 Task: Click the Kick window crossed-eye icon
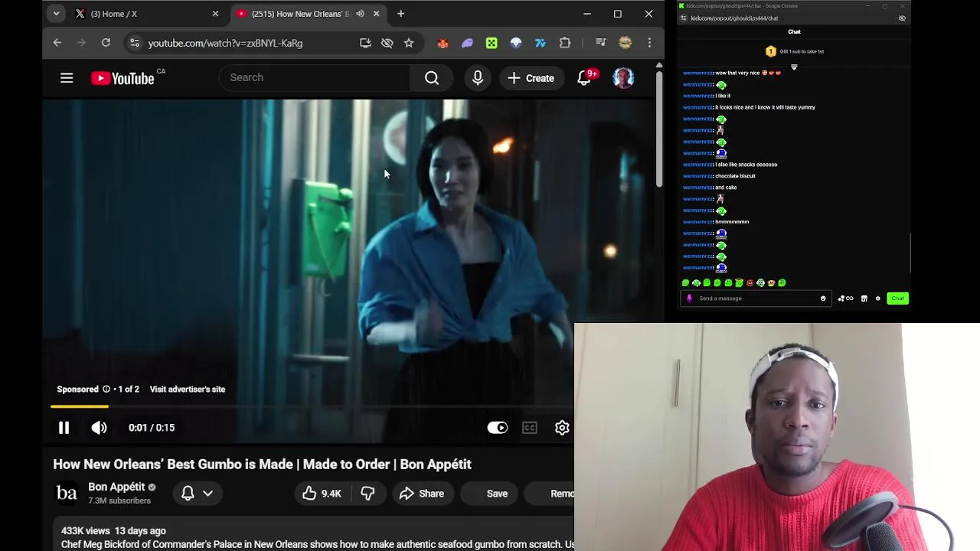pyautogui.click(x=902, y=18)
